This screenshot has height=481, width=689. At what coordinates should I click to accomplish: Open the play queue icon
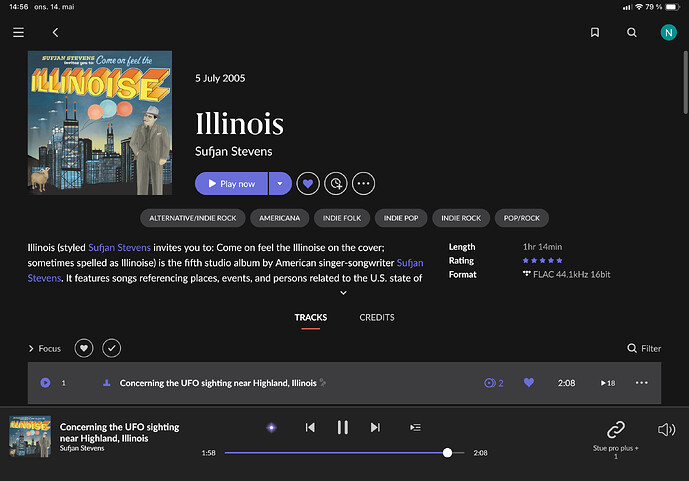click(415, 427)
